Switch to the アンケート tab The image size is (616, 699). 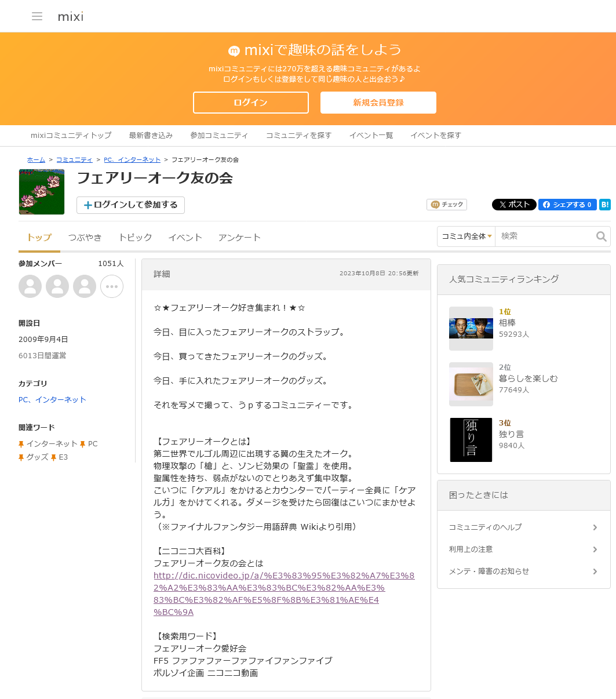click(239, 237)
